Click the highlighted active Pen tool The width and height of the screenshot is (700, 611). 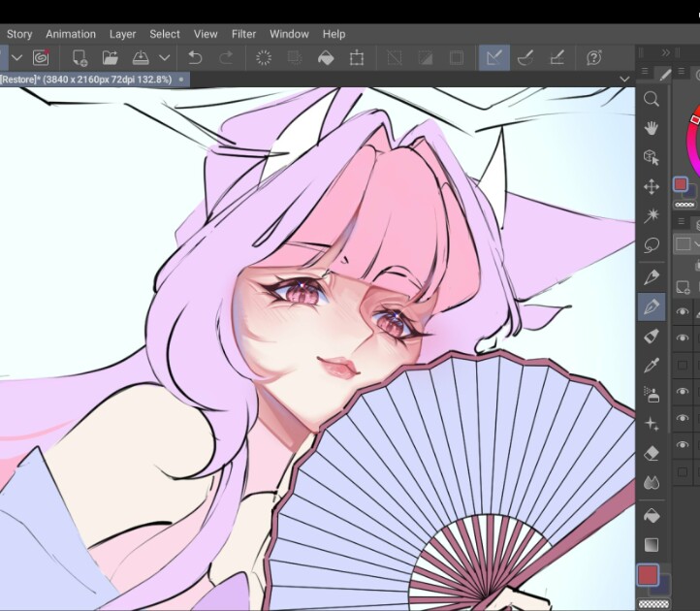tap(652, 306)
